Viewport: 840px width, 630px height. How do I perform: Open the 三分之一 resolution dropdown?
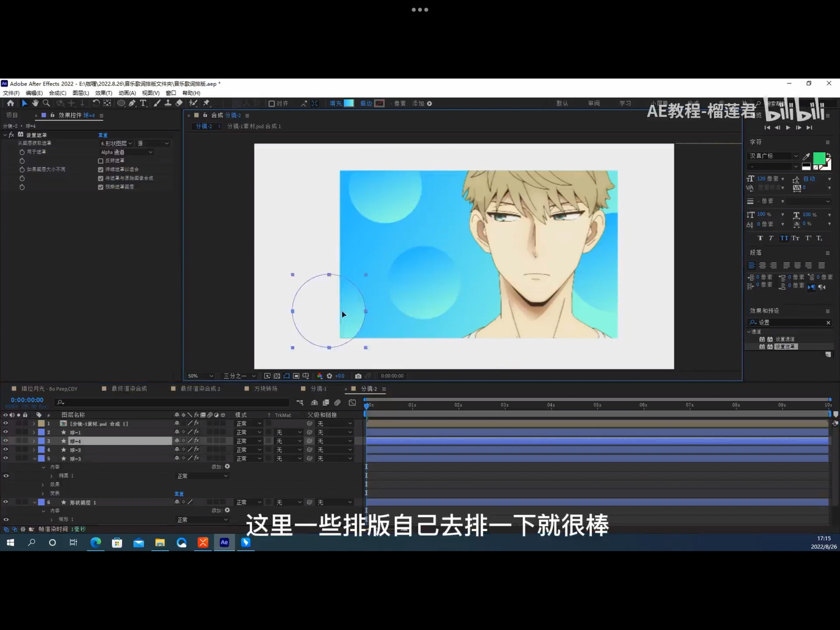tap(239, 376)
